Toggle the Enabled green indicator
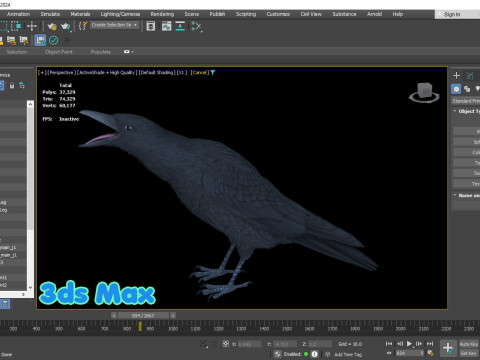The width and height of the screenshot is (480, 360). [x=306, y=354]
